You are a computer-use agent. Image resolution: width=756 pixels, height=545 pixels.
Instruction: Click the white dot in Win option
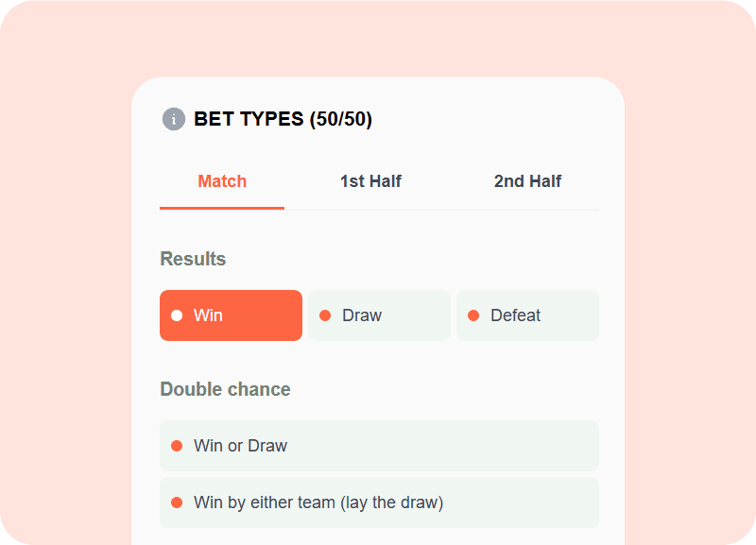(177, 315)
